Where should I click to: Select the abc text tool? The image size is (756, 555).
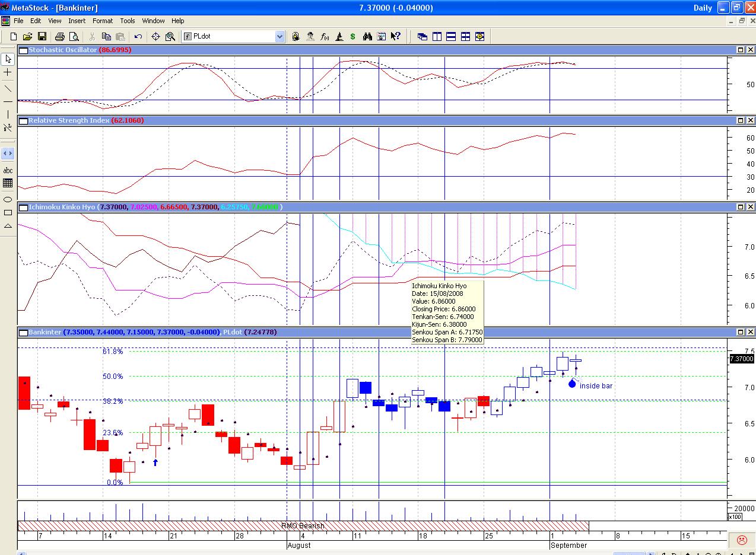(8, 170)
